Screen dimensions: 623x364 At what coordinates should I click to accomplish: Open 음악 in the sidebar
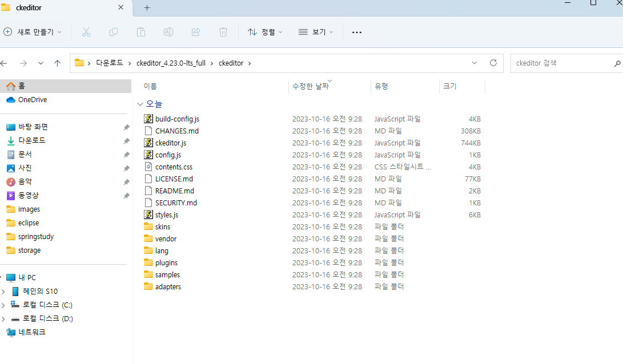tap(25, 182)
